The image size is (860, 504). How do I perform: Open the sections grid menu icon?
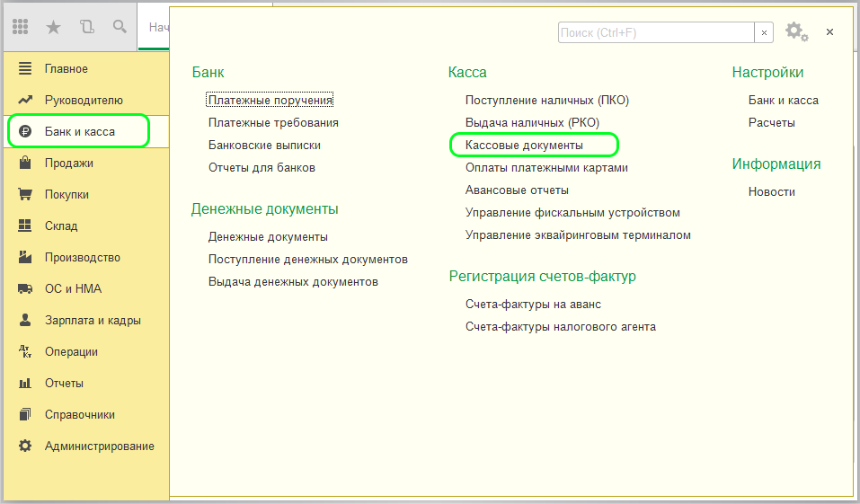point(21,27)
